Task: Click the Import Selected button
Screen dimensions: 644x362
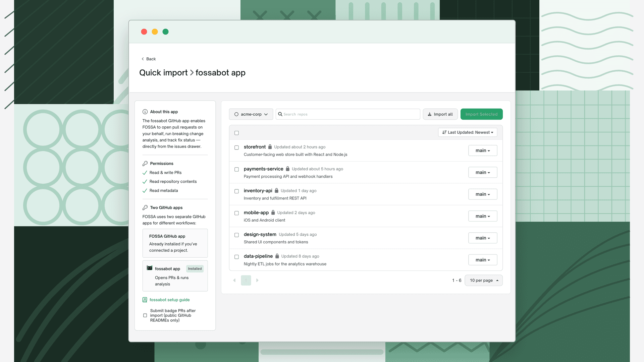Action: click(481, 114)
